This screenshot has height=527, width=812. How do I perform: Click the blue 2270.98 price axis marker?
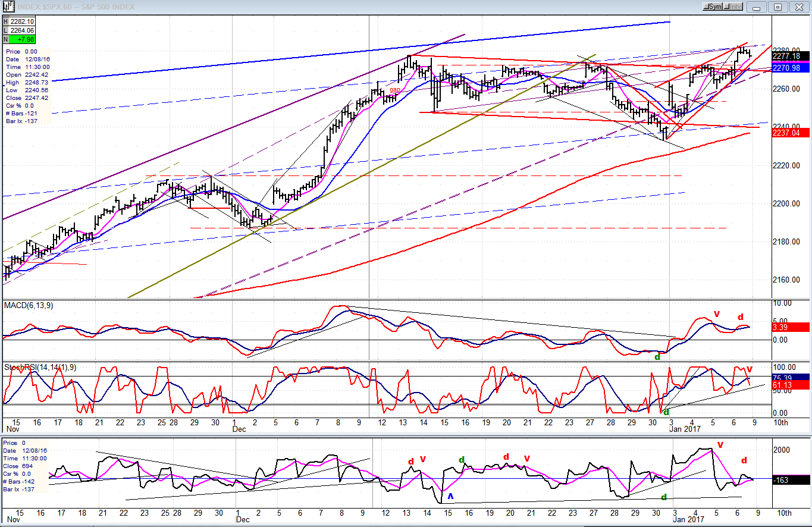[x=789, y=68]
